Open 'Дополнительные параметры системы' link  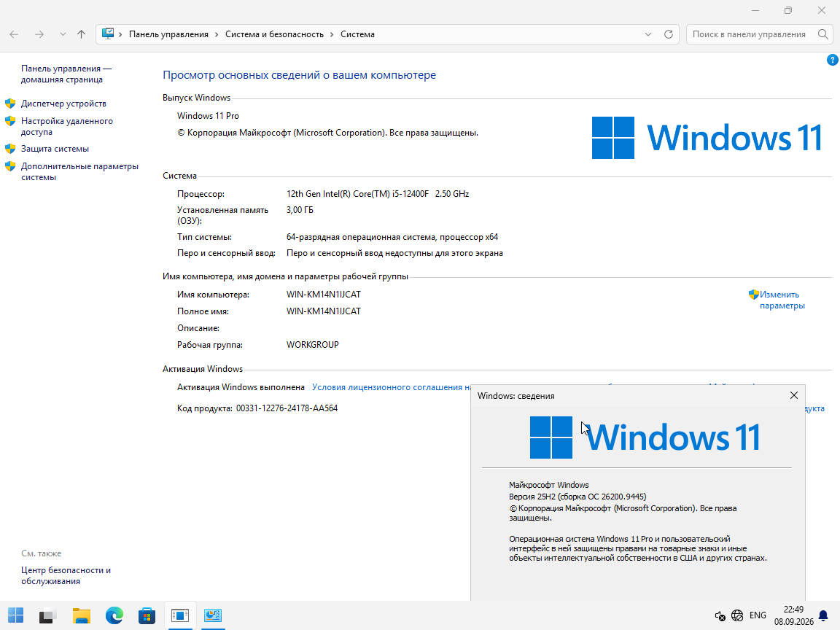pos(79,171)
